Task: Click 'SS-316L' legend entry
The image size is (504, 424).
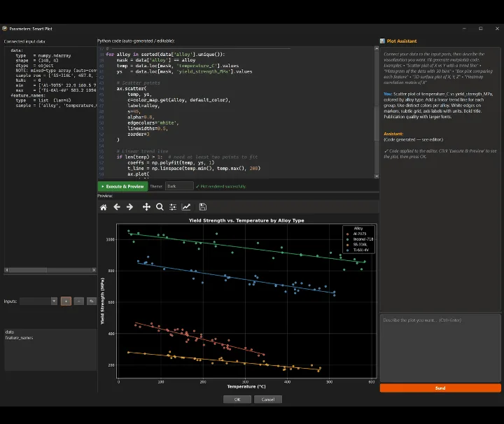Action: [x=360, y=245]
